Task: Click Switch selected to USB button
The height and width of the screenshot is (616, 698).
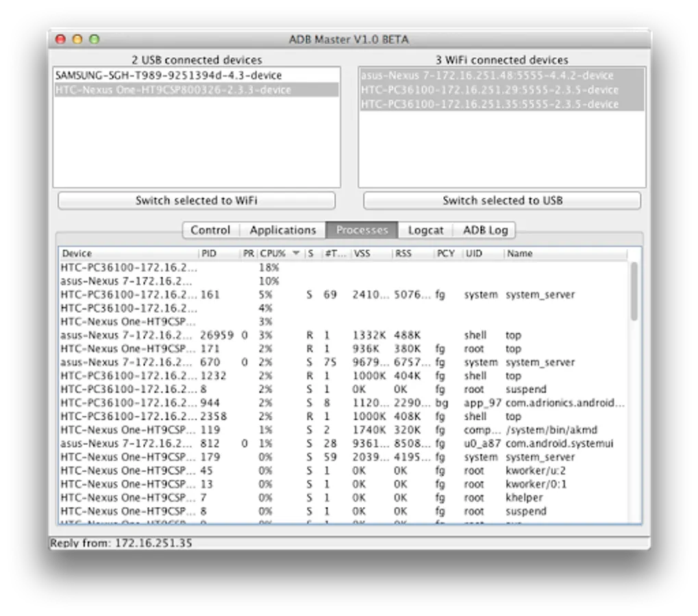Action: click(502, 201)
